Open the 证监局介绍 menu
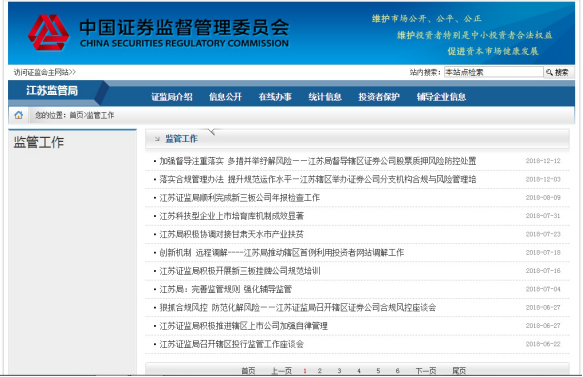The image size is (583, 377). pyautogui.click(x=172, y=97)
